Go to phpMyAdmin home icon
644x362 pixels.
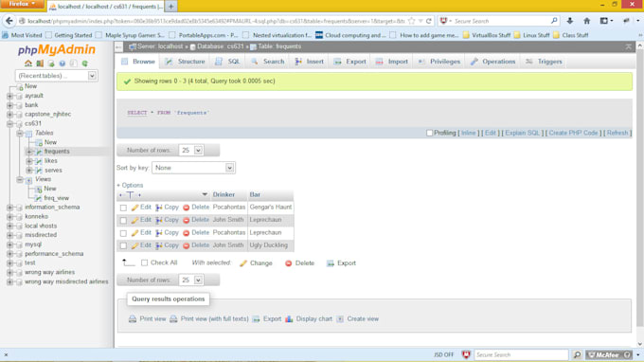(27, 63)
